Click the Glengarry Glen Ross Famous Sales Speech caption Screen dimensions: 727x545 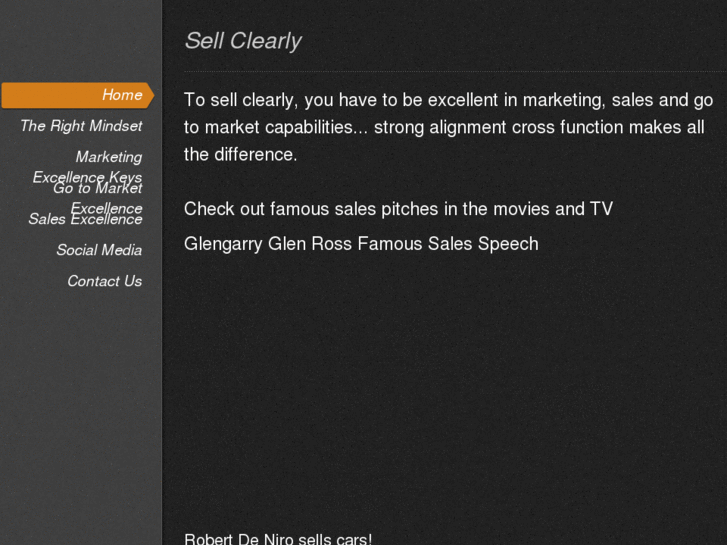(x=361, y=244)
